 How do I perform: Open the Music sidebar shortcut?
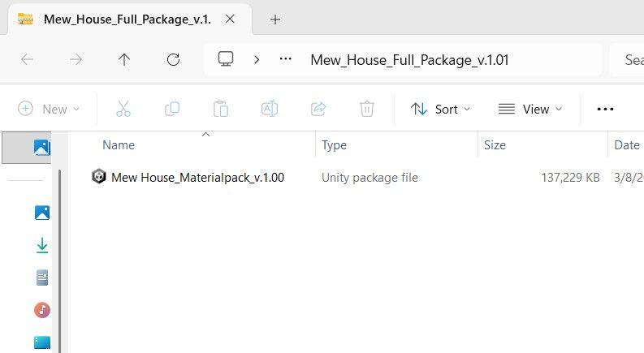pyautogui.click(x=42, y=310)
